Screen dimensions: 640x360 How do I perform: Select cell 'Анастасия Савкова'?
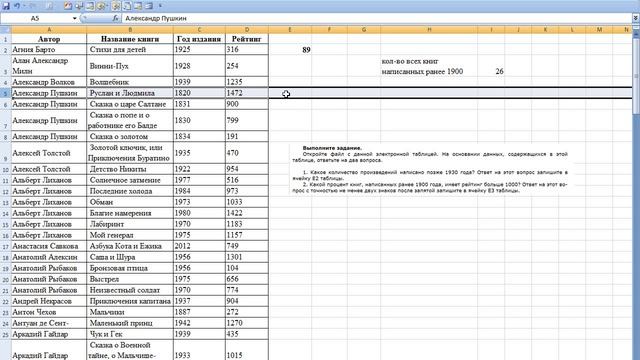point(49,247)
